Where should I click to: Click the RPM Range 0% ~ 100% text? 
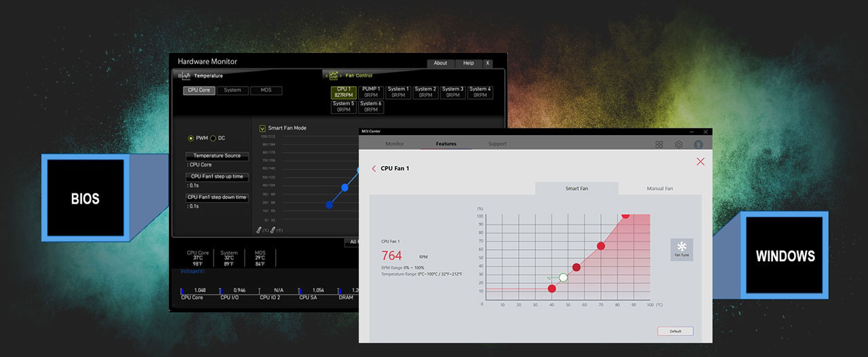coord(403,268)
